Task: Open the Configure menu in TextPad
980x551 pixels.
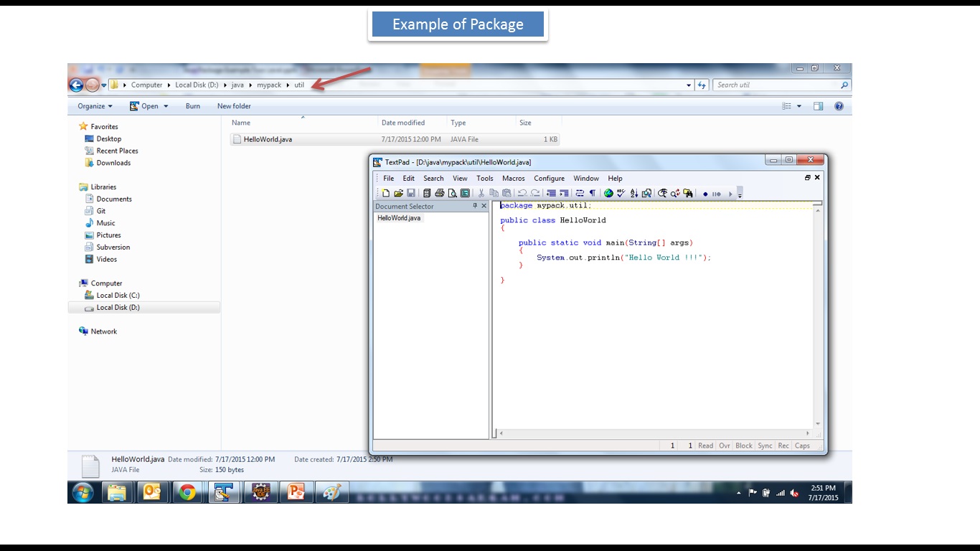Action: [549, 178]
